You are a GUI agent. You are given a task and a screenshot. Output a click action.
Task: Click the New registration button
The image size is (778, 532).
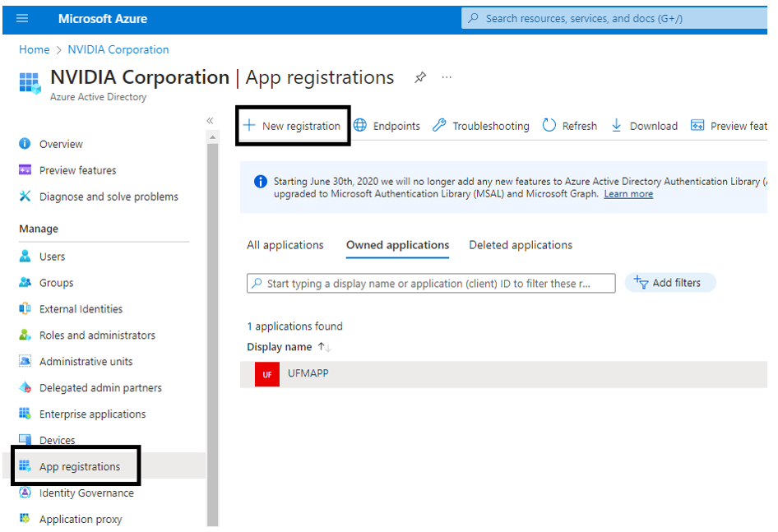(293, 126)
